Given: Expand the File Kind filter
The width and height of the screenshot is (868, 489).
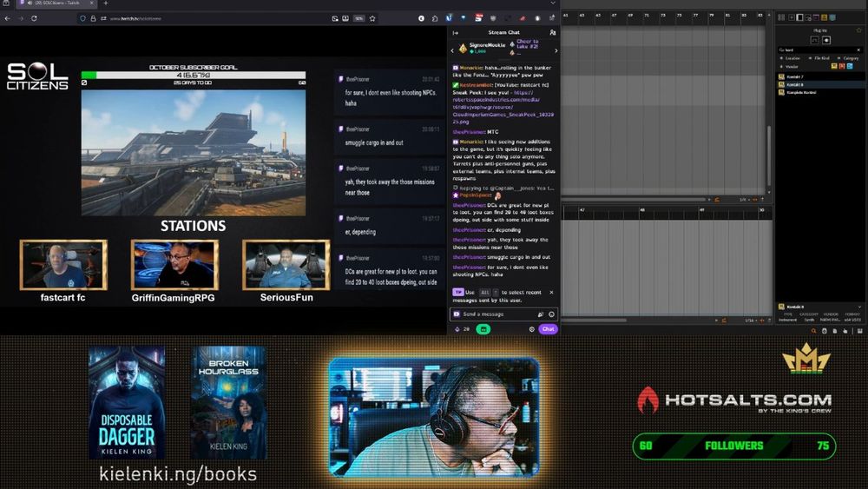Looking at the screenshot, I should coord(820,58).
